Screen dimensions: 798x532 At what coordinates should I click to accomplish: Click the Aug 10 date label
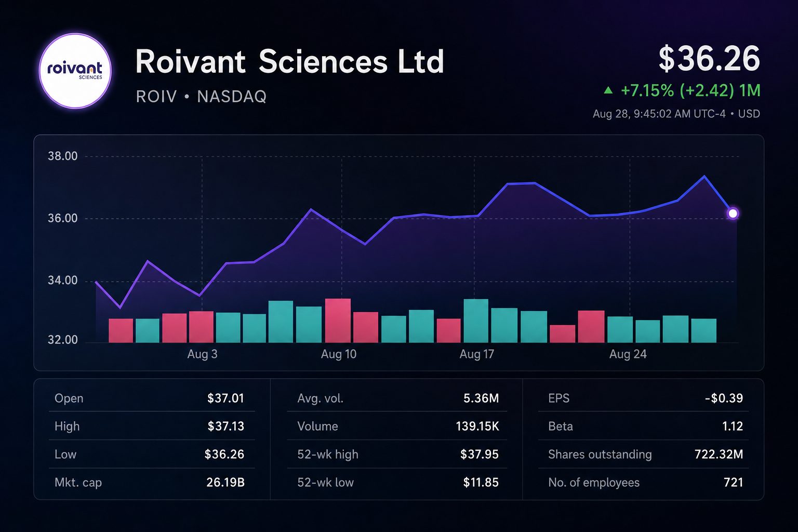coord(339,354)
